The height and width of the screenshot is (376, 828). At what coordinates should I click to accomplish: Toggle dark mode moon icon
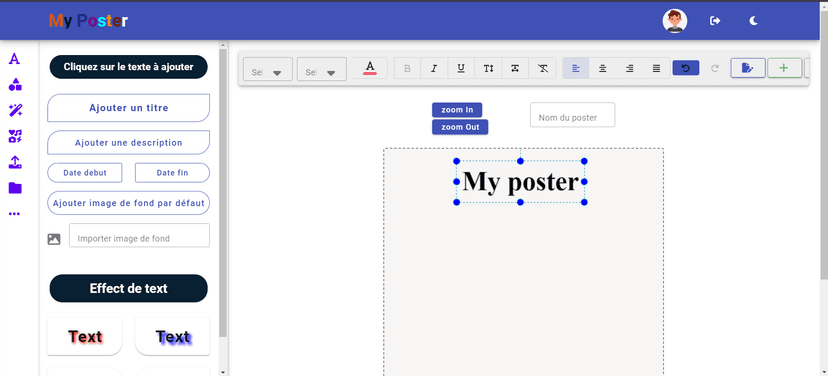(754, 21)
